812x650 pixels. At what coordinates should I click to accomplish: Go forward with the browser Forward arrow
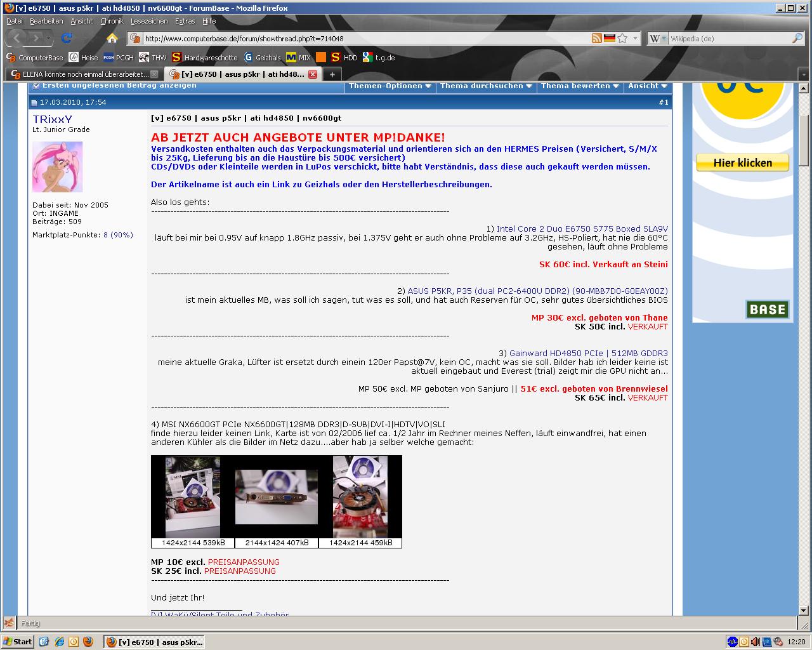click(x=36, y=39)
